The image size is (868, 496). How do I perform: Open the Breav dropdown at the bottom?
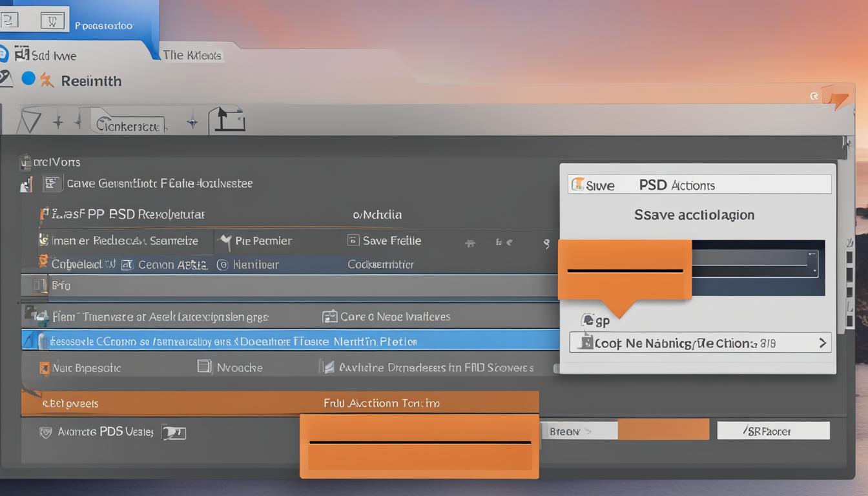578,431
